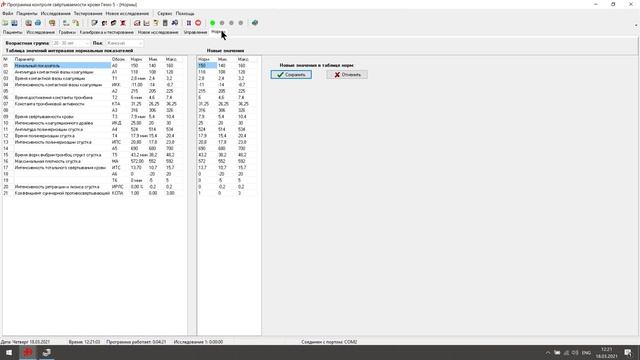Open the Файл menu
Viewport: 640px width, 360px height.
coord(8,13)
